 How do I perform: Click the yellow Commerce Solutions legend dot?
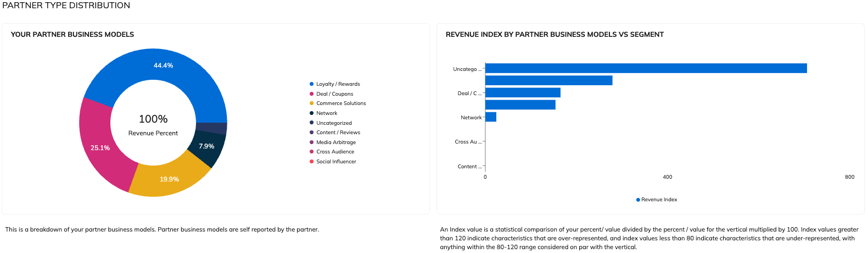coord(311,103)
